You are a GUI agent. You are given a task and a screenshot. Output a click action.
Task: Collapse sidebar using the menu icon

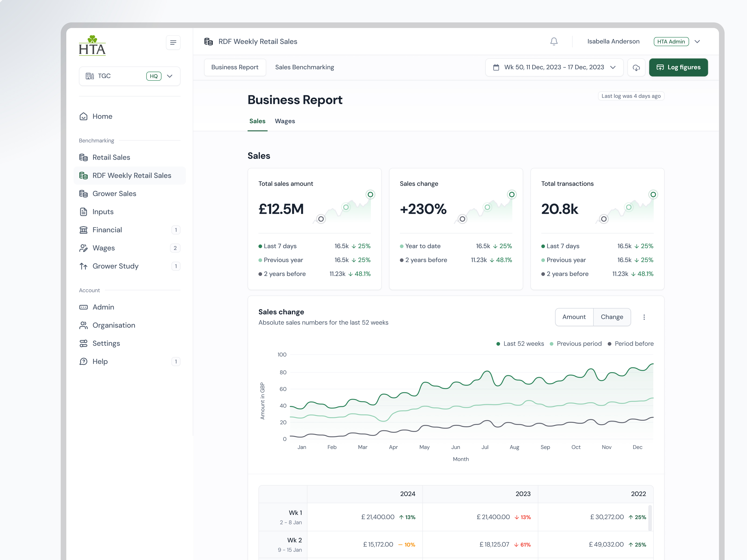(173, 42)
